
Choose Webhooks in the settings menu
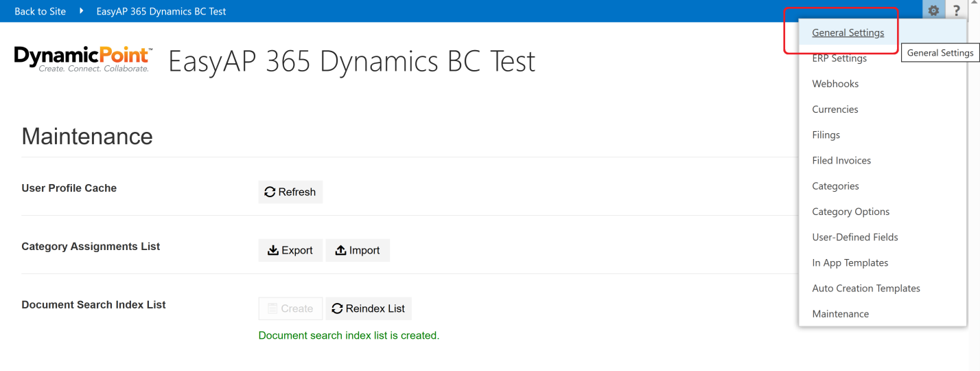tap(835, 84)
